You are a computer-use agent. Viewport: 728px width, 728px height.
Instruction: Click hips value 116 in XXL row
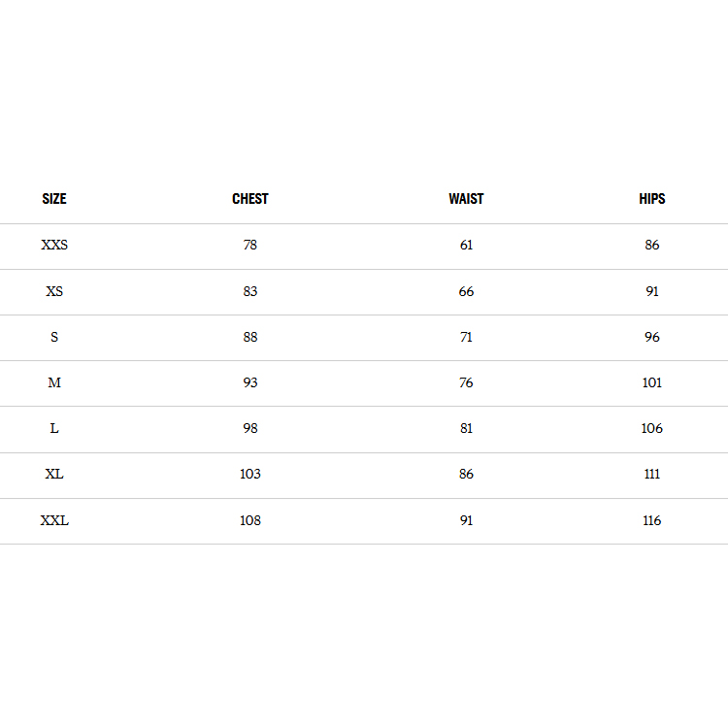[x=652, y=520]
